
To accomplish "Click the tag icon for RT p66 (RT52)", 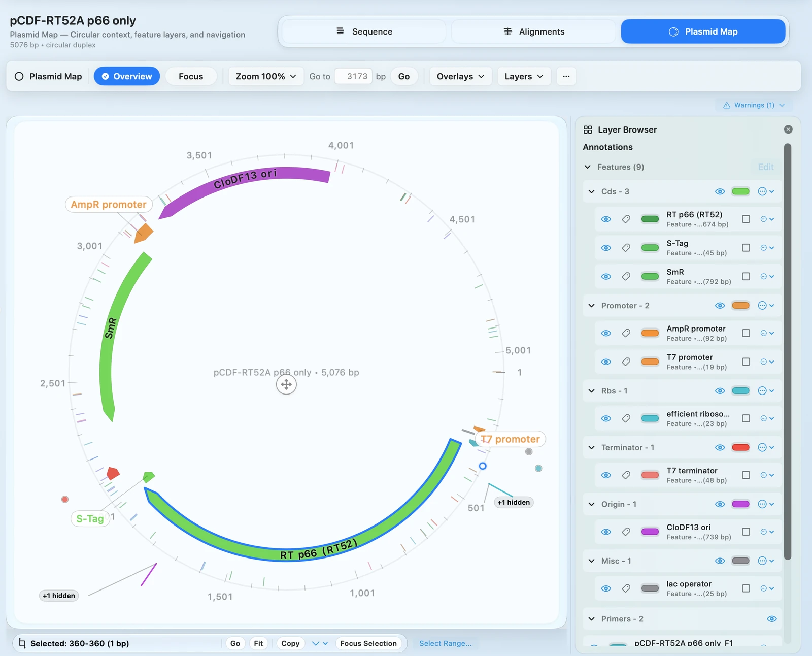I will click(x=626, y=219).
